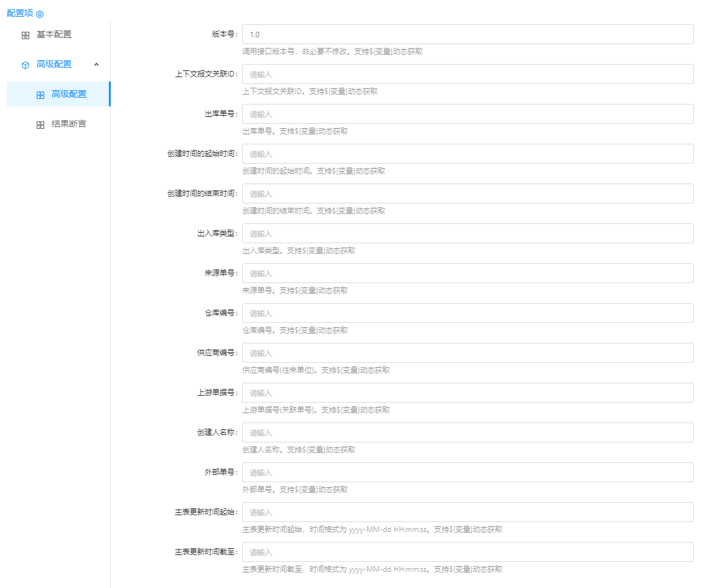The image size is (702, 588).
Task: Select the 创建时间的起始时间 input
Action: [467, 154]
